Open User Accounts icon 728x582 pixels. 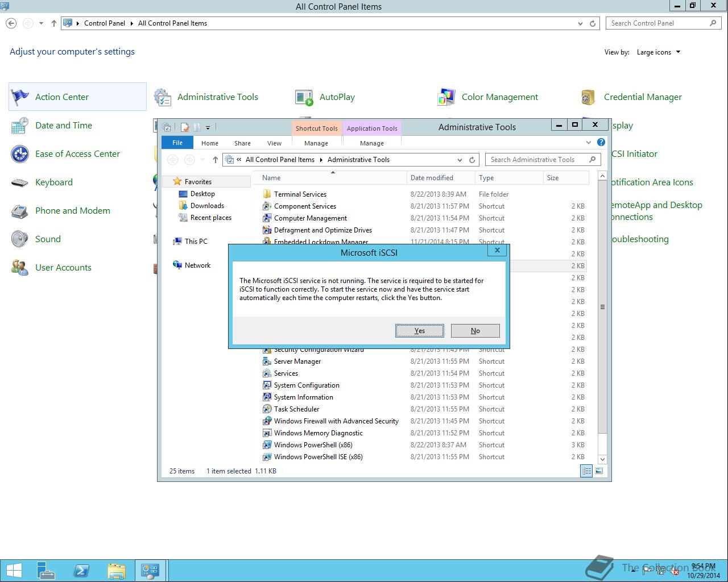point(20,268)
